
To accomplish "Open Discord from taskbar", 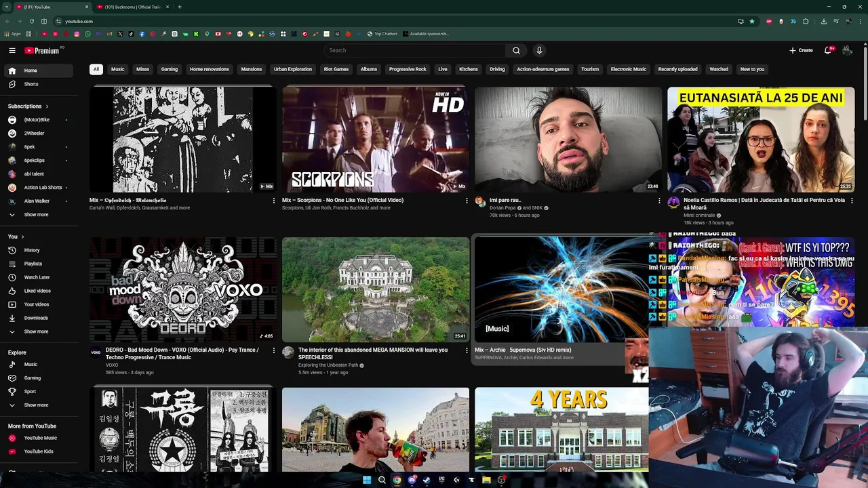I will coord(412,480).
